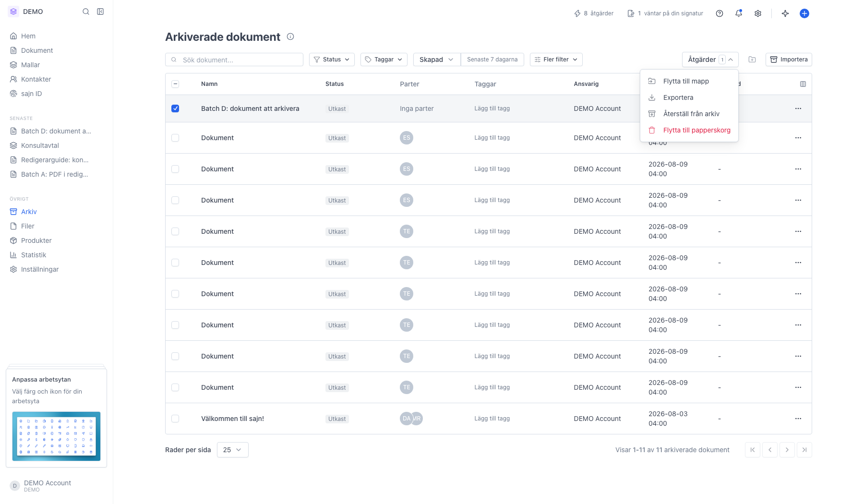Image resolution: width=864 pixels, height=504 pixels.
Task: Click Senaste 7 dagarna filter value
Action: click(x=492, y=60)
